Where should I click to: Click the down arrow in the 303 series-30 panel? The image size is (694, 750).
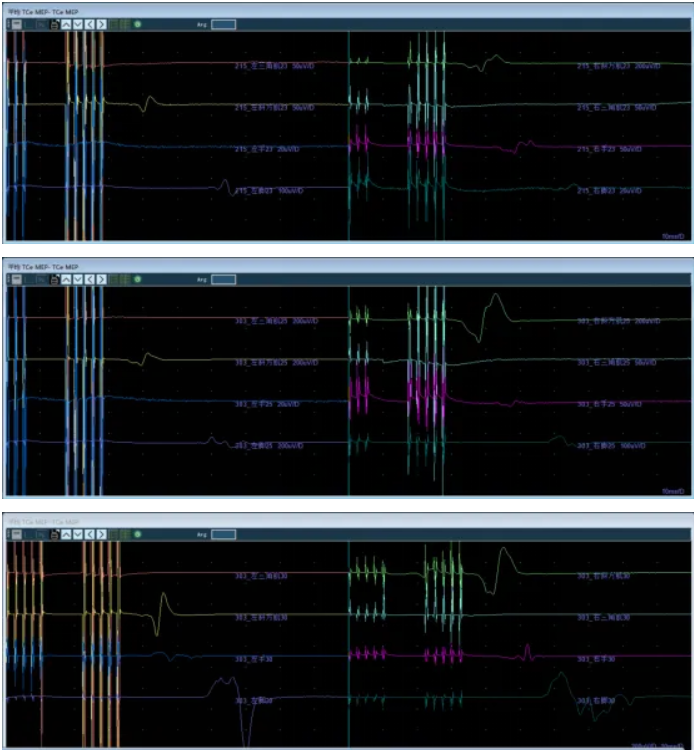[x=77, y=534]
